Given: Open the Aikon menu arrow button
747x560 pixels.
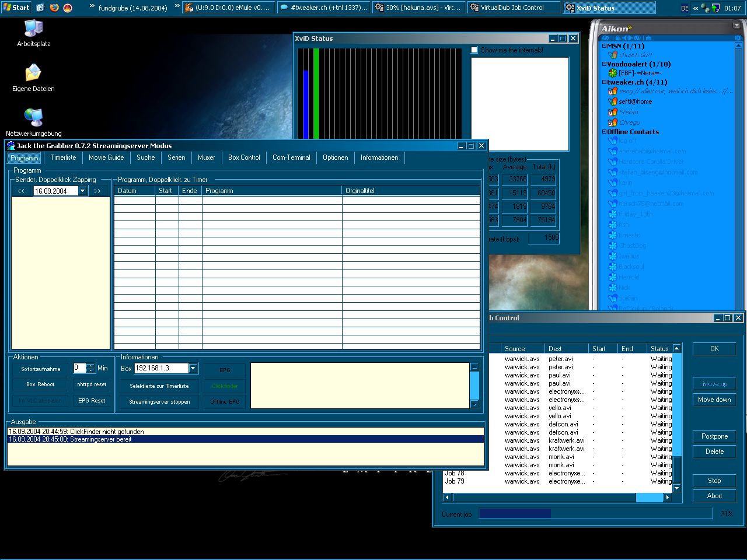Looking at the screenshot, I should [x=736, y=26].
